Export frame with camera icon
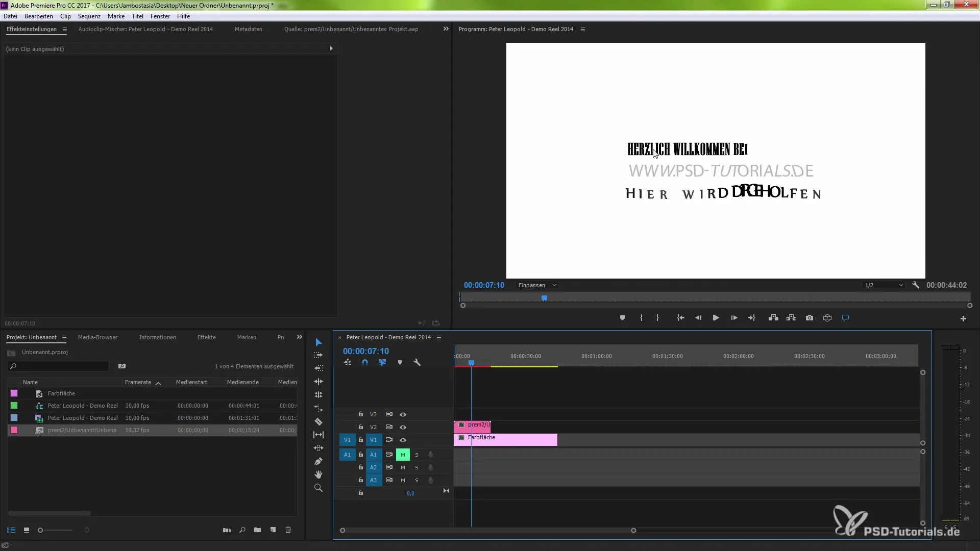This screenshot has width=980, height=551. pos(810,318)
